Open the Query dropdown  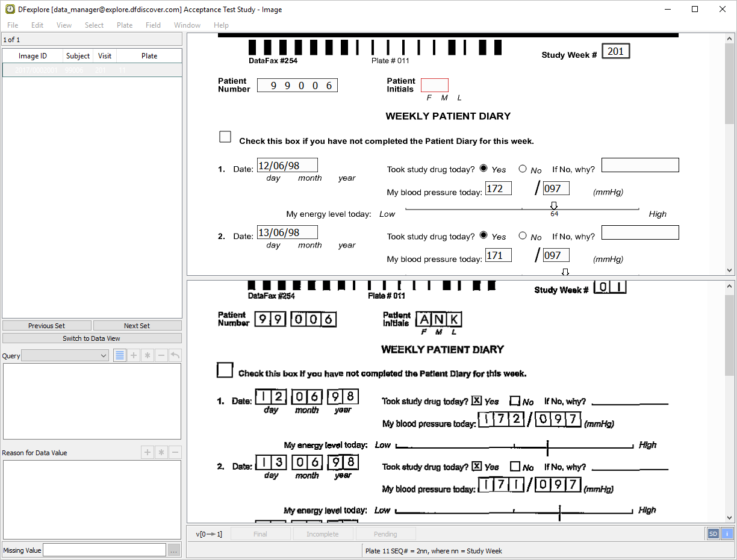pyautogui.click(x=65, y=356)
